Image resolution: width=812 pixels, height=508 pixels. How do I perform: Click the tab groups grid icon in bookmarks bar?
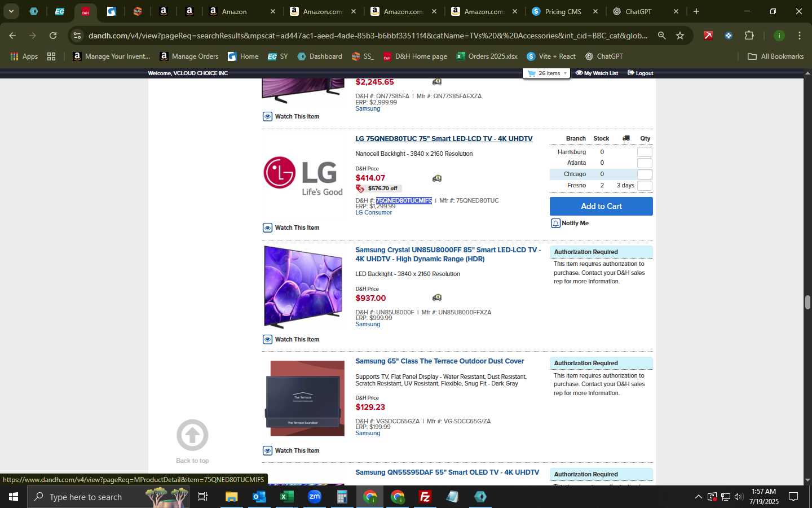(51, 56)
